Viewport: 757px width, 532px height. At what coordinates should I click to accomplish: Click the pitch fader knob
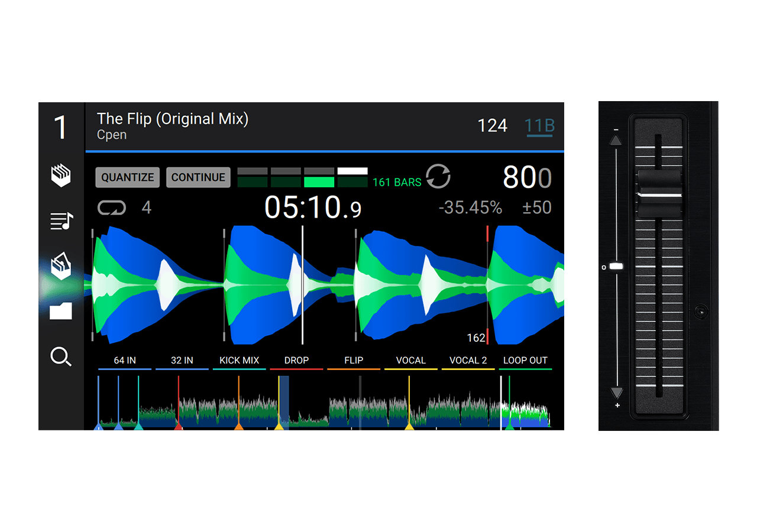659,194
